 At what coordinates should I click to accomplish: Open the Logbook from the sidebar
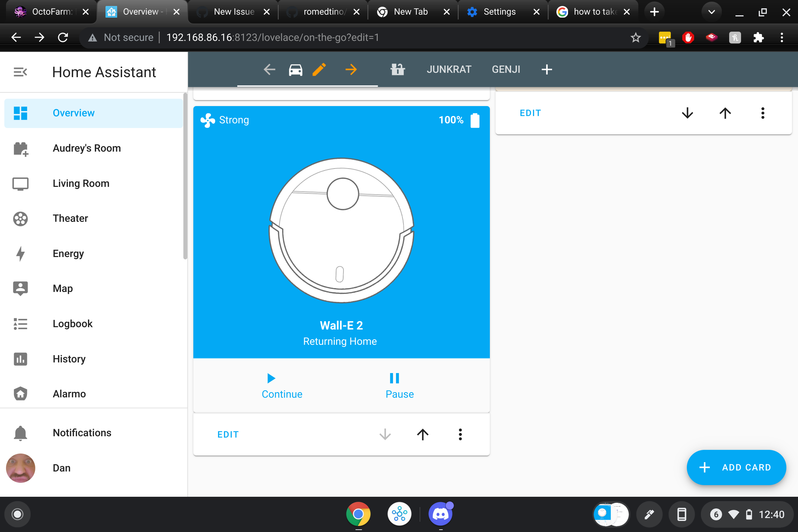pyautogui.click(x=72, y=323)
